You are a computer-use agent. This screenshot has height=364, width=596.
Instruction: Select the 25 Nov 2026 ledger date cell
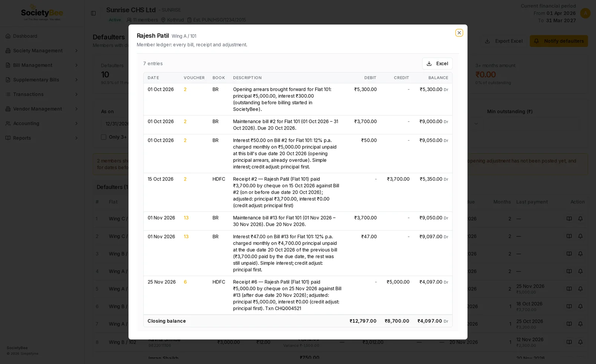[162, 282]
